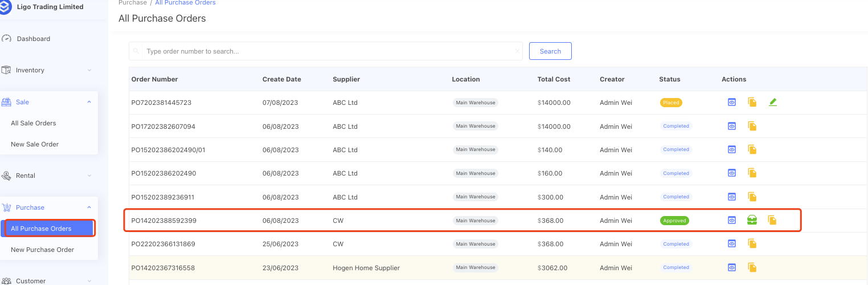Viewport: 868px width, 285px height.
Task: Click the Search button
Action: click(550, 51)
